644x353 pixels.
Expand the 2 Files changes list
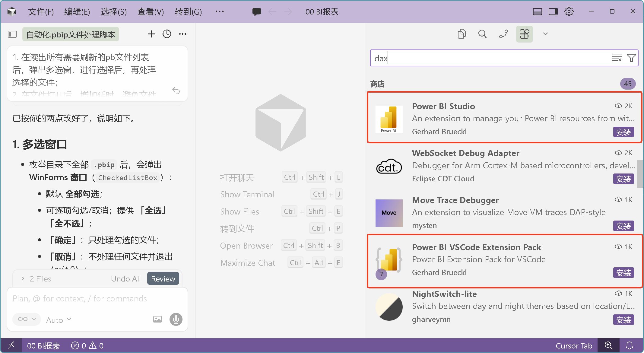click(x=36, y=279)
